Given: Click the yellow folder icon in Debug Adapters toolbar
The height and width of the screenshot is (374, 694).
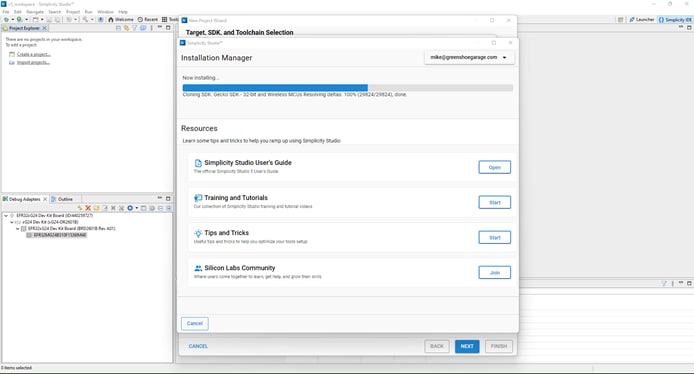Looking at the screenshot, I should (96, 208).
